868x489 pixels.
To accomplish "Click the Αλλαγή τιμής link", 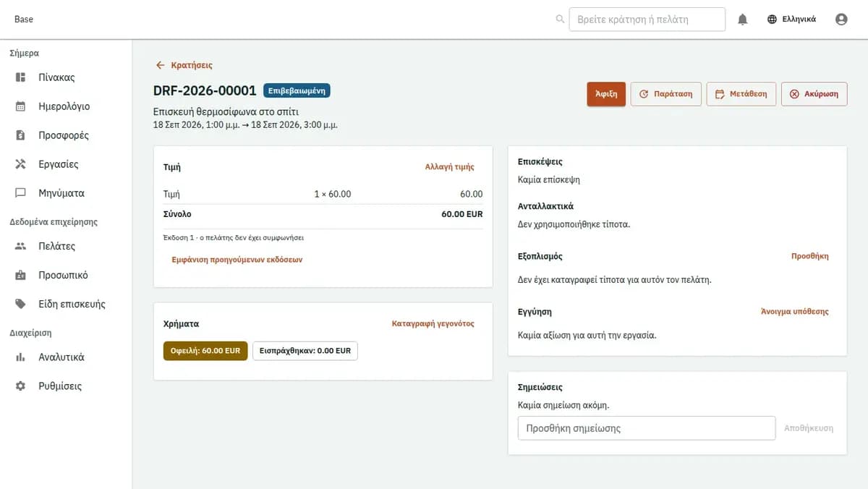I will coord(450,167).
